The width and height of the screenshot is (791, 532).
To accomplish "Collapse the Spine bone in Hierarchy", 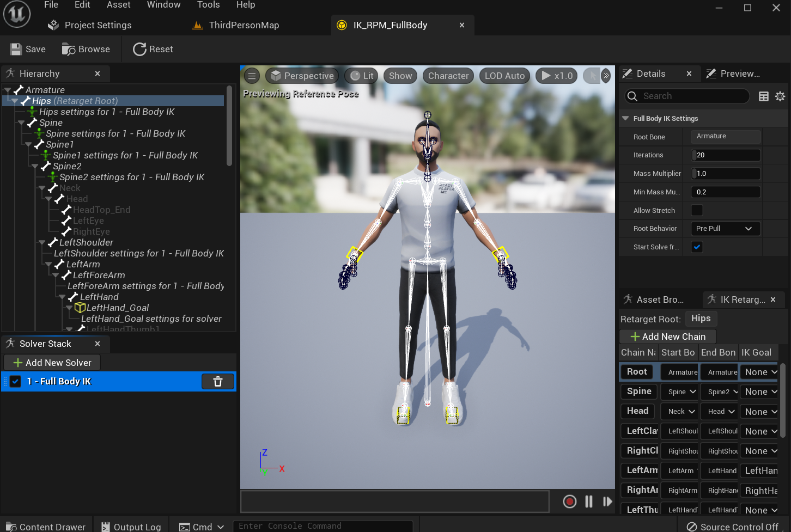I will point(21,123).
